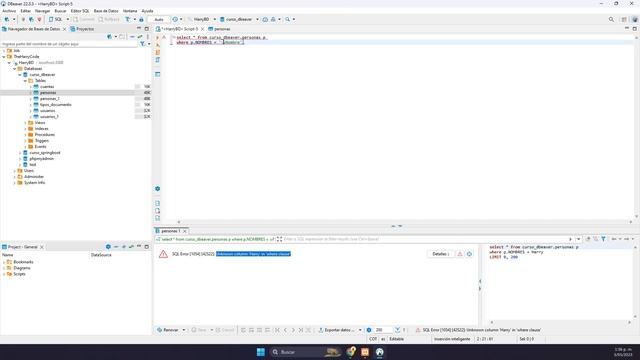Image resolution: width=640 pixels, height=360 pixels.
Task: Click the explain execution plan icon
Action: 158,60
